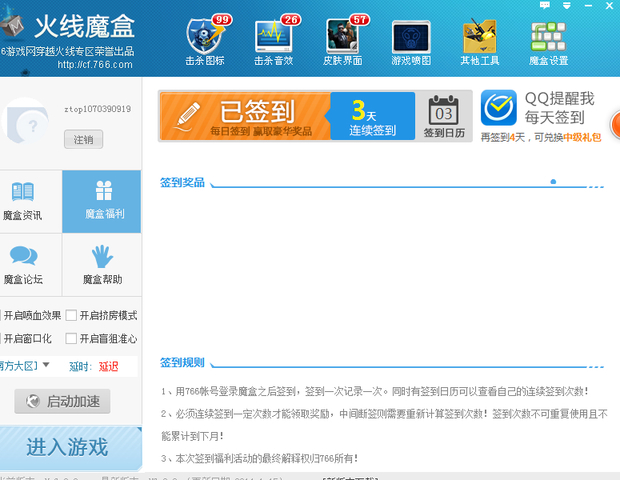Click the 中级礼包 gift pack link
Image resolution: width=620 pixels, height=480 pixels.
[582, 138]
